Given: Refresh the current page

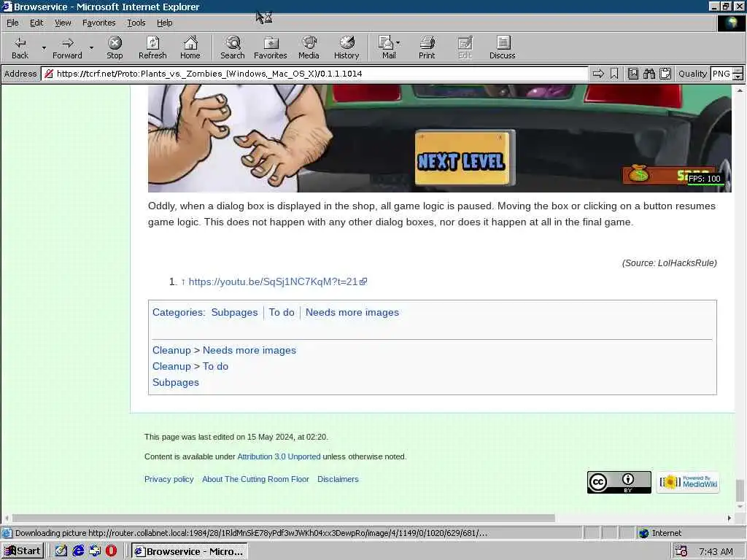Looking at the screenshot, I should (x=152, y=47).
